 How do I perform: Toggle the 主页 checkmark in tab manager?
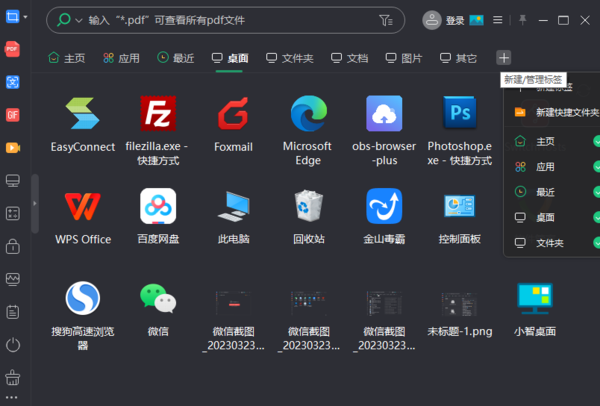tap(597, 141)
